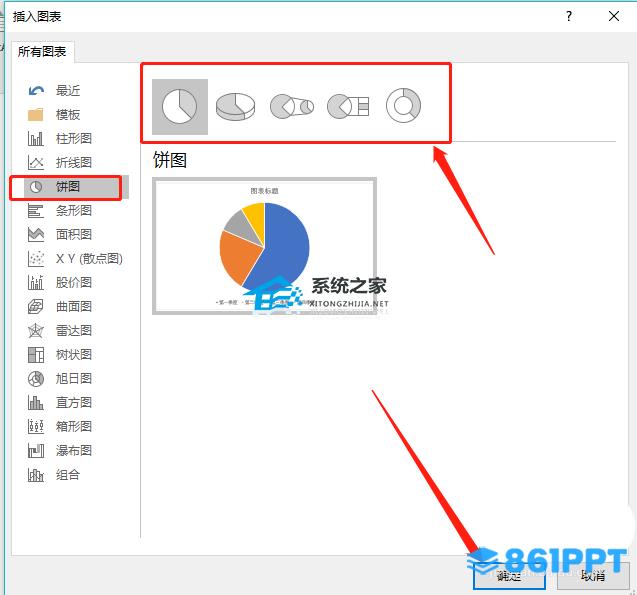Choose X Y (散点图) in the list
637x595 pixels.
(x=89, y=258)
